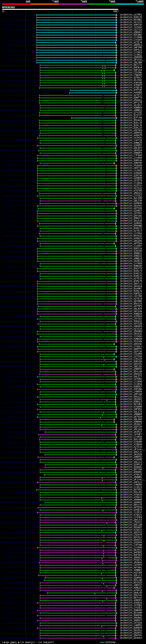Click label UniRef100_Q39857

tap(131, 145)
